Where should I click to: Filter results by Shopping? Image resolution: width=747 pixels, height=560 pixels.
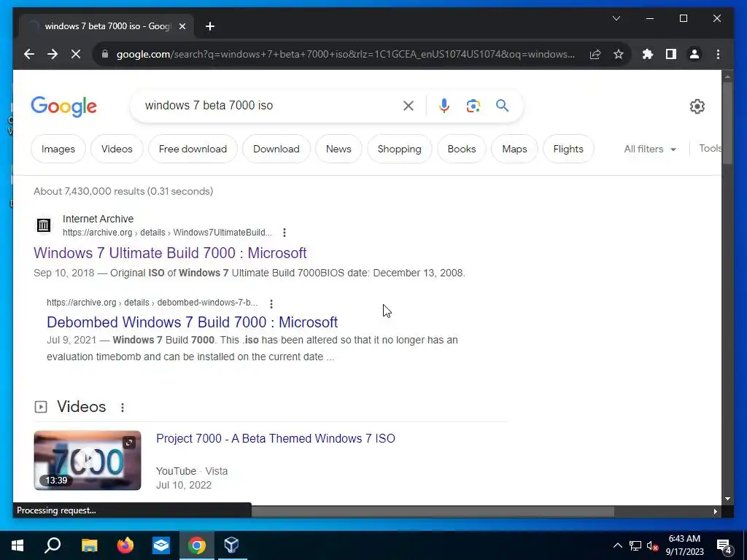(x=400, y=149)
